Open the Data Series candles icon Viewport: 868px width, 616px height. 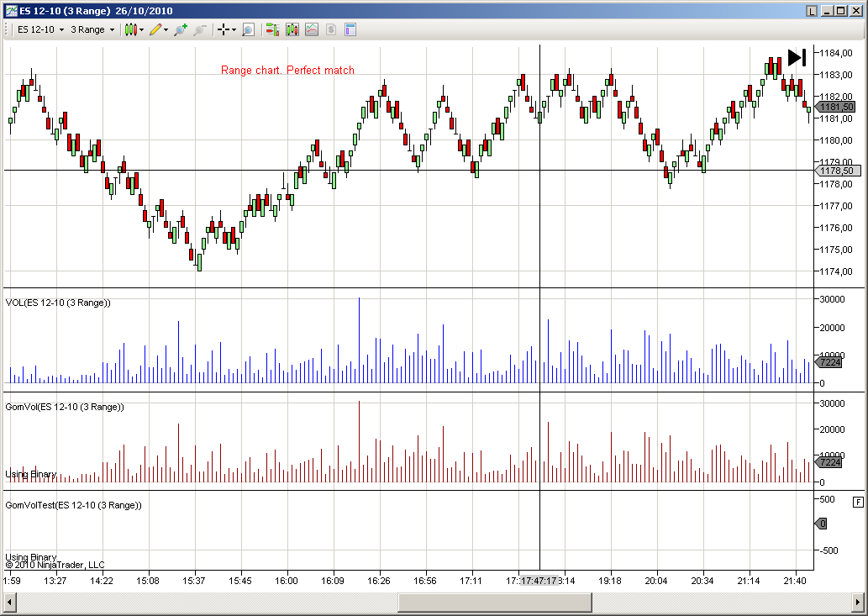[292, 30]
